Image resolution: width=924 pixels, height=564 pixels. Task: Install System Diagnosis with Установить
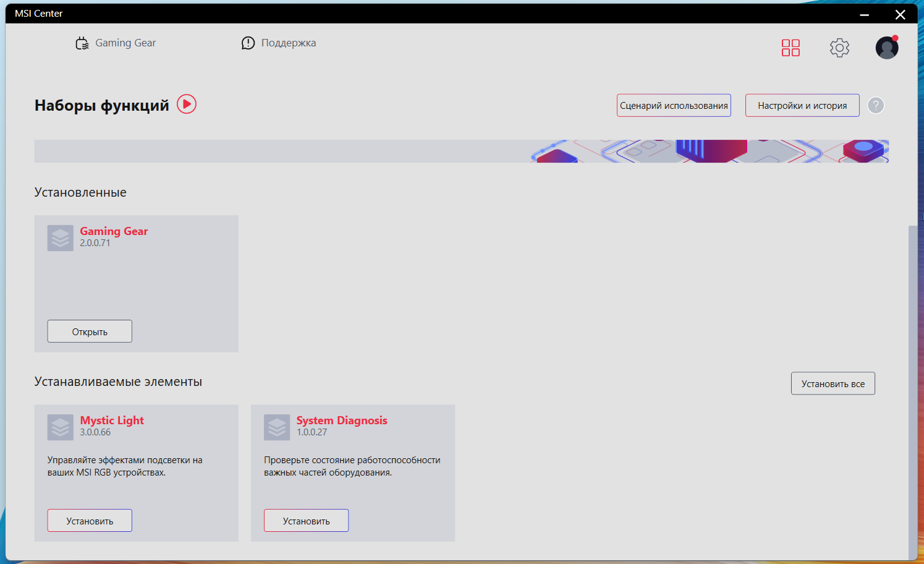pyautogui.click(x=306, y=521)
